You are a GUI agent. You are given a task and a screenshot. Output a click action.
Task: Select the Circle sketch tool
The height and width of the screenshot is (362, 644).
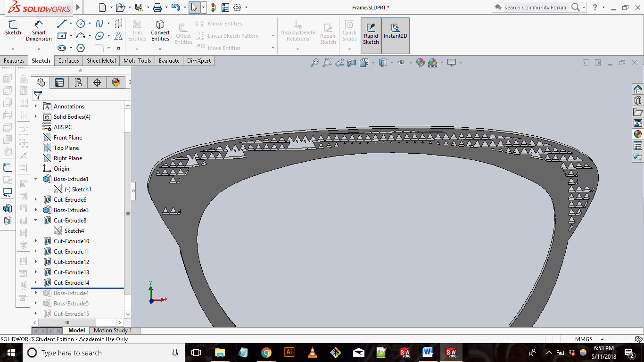point(81,24)
